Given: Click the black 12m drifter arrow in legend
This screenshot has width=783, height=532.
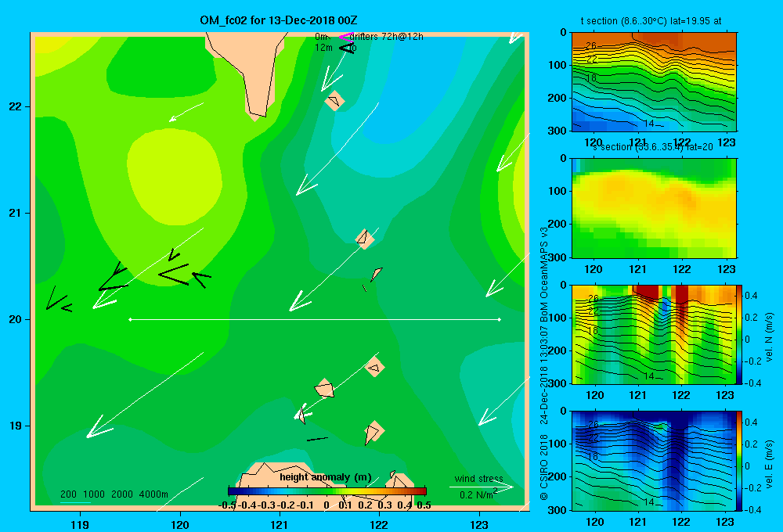Looking at the screenshot, I should (346, 48).
